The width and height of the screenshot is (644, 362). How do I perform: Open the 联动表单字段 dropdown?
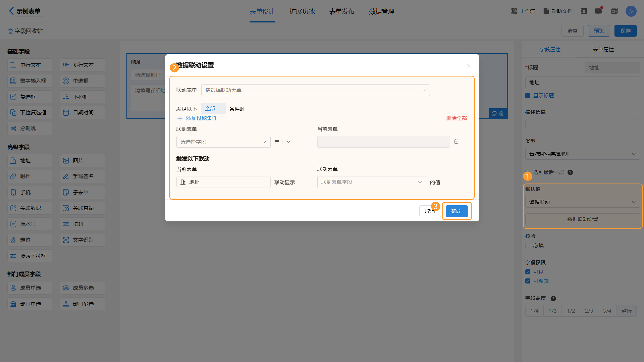pyautogui.click(x=371, y=182)
